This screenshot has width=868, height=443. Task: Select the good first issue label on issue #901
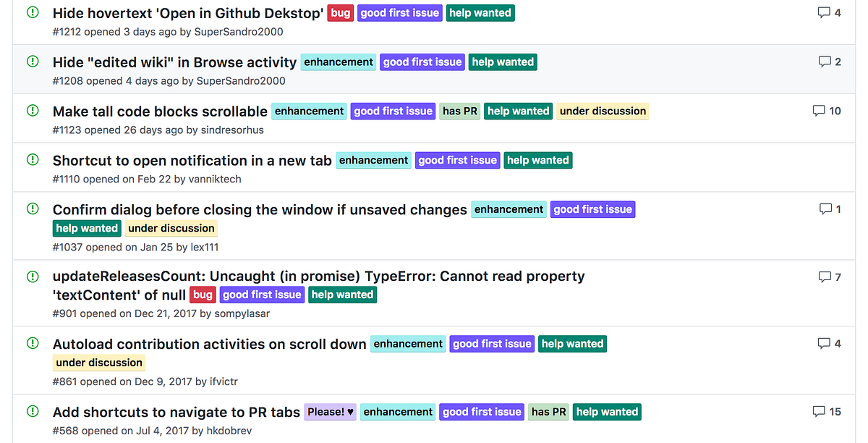262,295
